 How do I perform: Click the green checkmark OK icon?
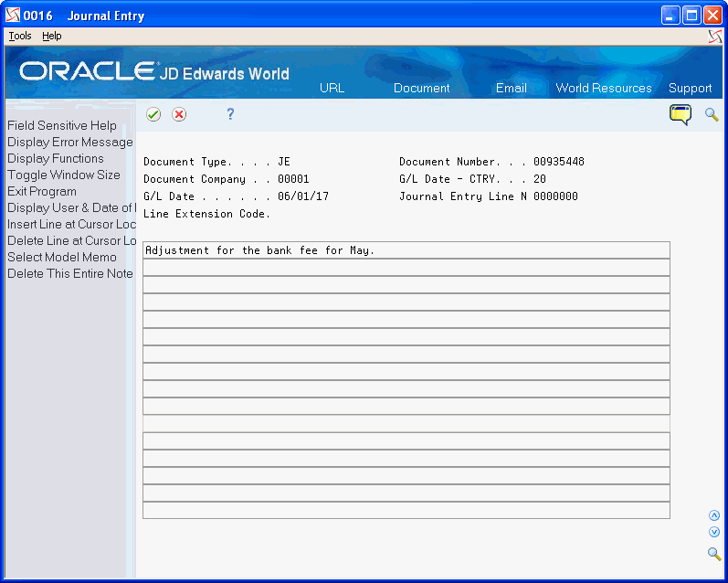click(x=153, y=114)
